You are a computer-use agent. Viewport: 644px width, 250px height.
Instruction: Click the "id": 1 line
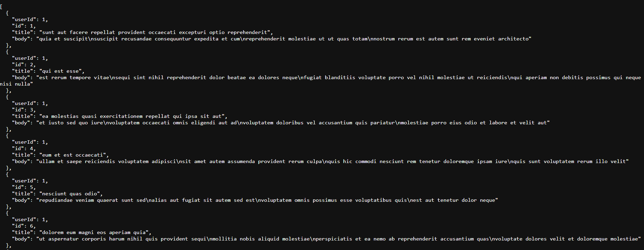click(x=24, y=26)
